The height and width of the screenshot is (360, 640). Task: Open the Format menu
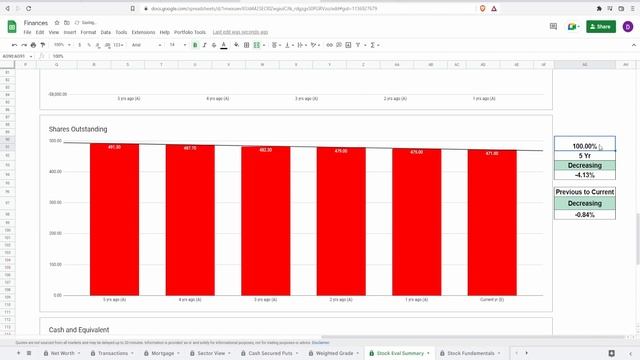tap(88, 32)
